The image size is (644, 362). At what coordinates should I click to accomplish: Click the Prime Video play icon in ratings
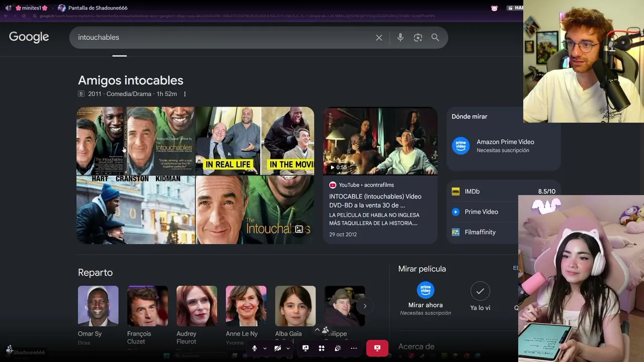click(x=455, y=212)
